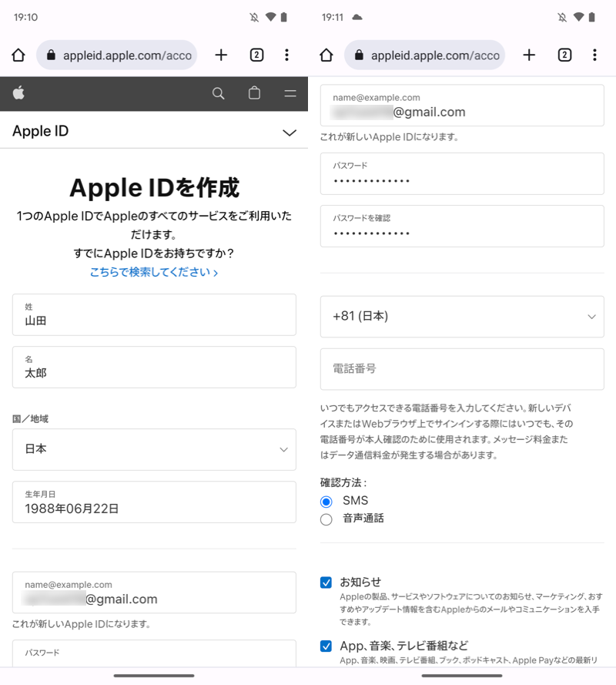
Task: Expand the Apple ID section chevron
Action: (290, 133)
